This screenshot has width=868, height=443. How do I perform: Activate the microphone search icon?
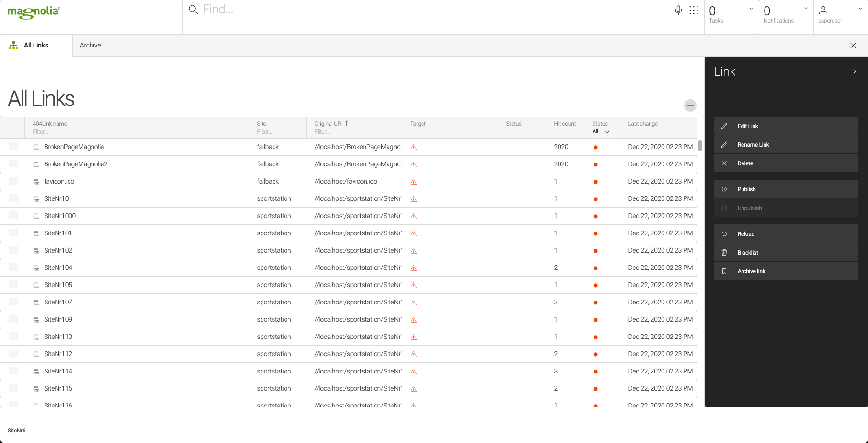pos(678,10)
